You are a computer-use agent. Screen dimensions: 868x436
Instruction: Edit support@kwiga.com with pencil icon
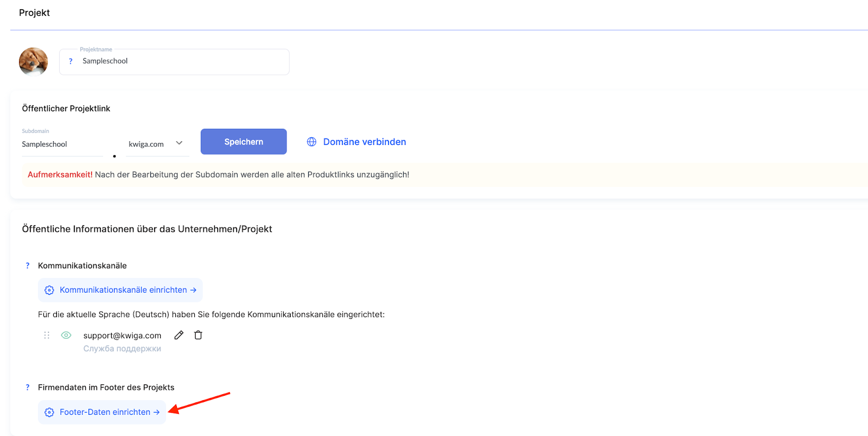point(178,335)
